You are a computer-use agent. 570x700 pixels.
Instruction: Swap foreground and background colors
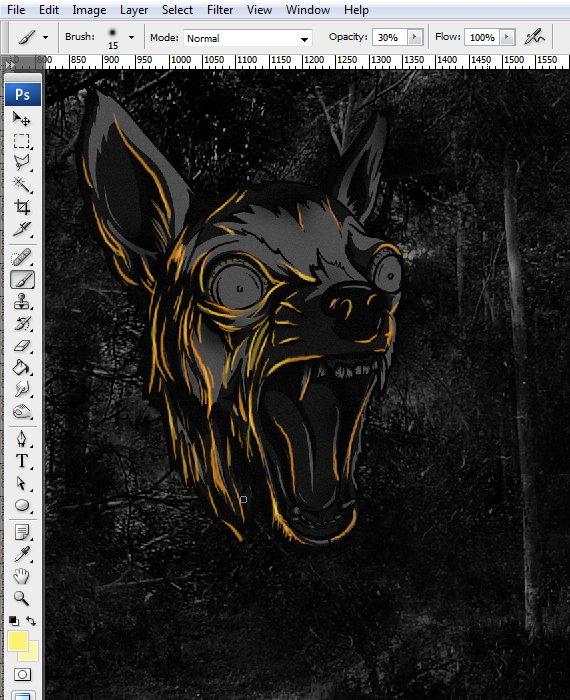pyautogui.click(x=31, y=621)
